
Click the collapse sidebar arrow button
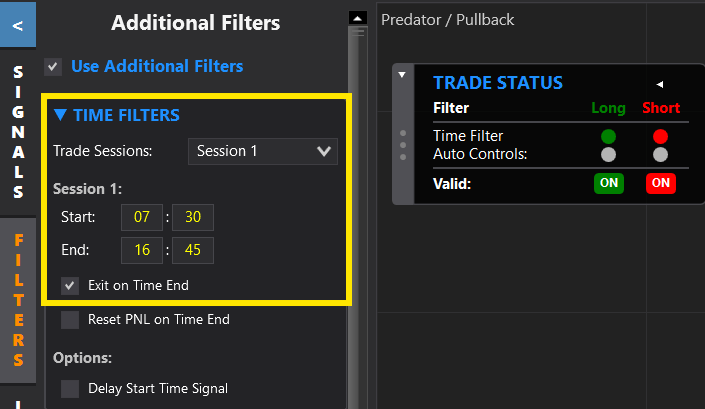pos(18,24)
